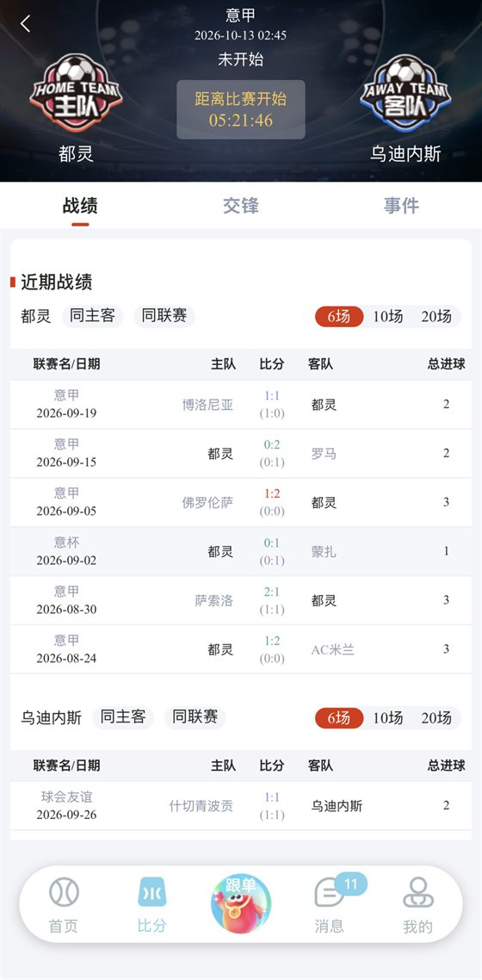Toggle 同主客 filter for 都灵
Screen dimensions: 482x980
tap(92, 316)
